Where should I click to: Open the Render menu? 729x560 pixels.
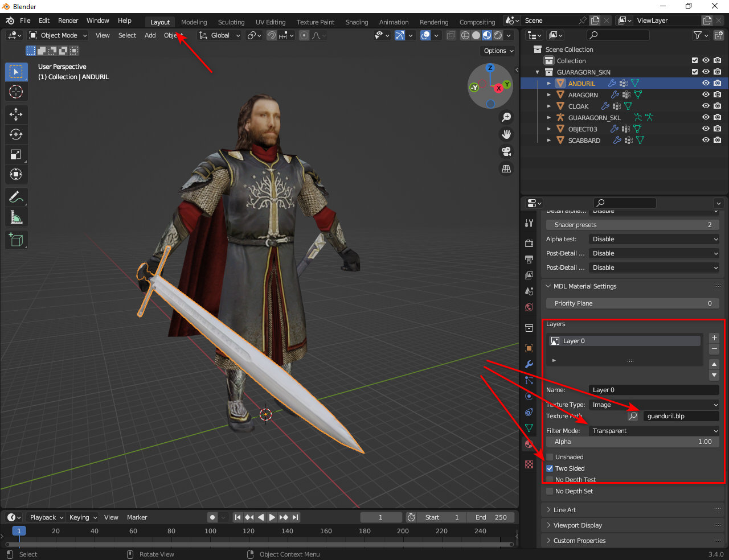pos(68,20)
